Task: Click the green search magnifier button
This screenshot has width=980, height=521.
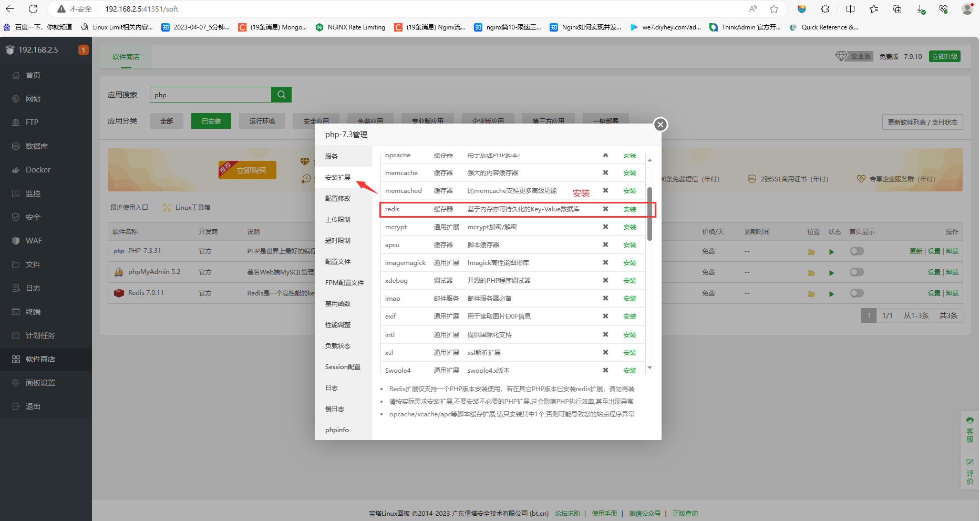Action: point(282,95)
